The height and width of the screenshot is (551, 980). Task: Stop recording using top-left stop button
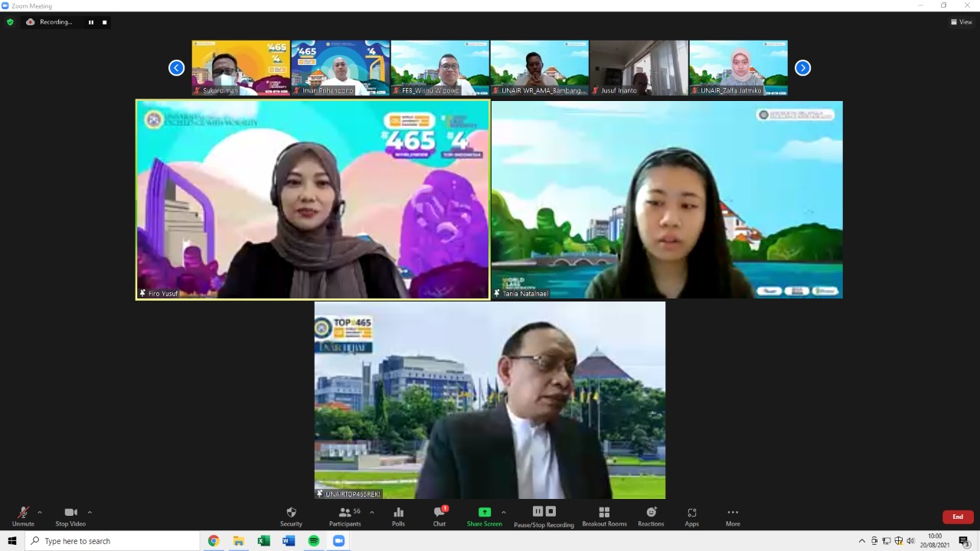click(105, 22)
